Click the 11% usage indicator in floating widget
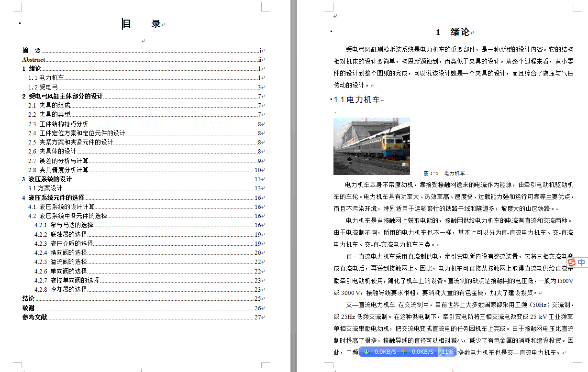The image size is (588, 372). 447,352
